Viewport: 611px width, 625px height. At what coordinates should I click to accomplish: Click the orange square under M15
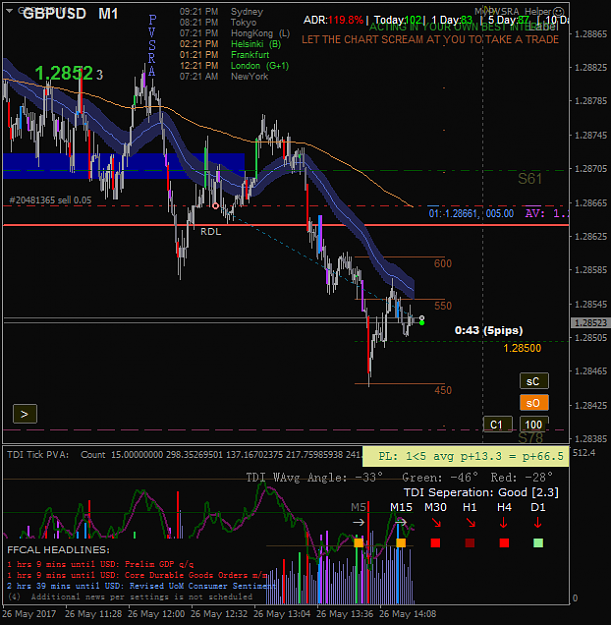[401, 543]
